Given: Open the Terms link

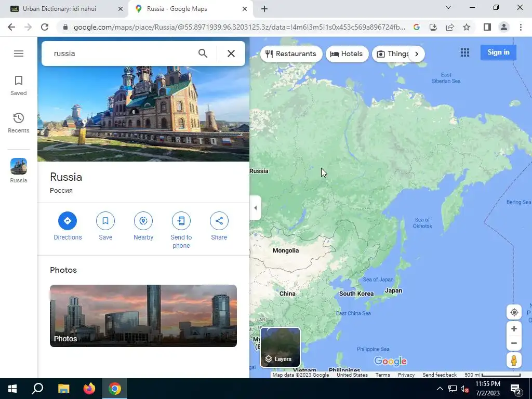Looking at the screenshot, I should coord(383,375).
